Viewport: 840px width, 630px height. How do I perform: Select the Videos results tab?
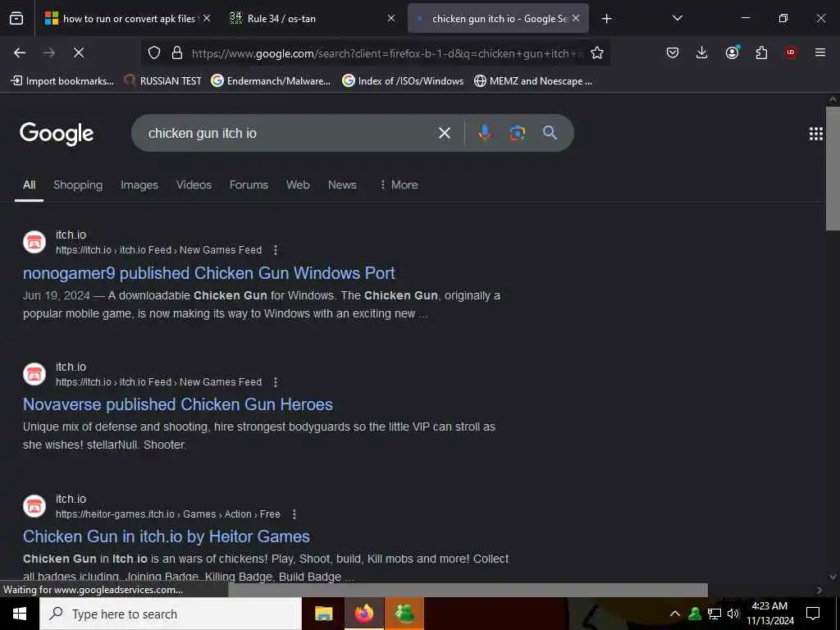pos(194,185)
